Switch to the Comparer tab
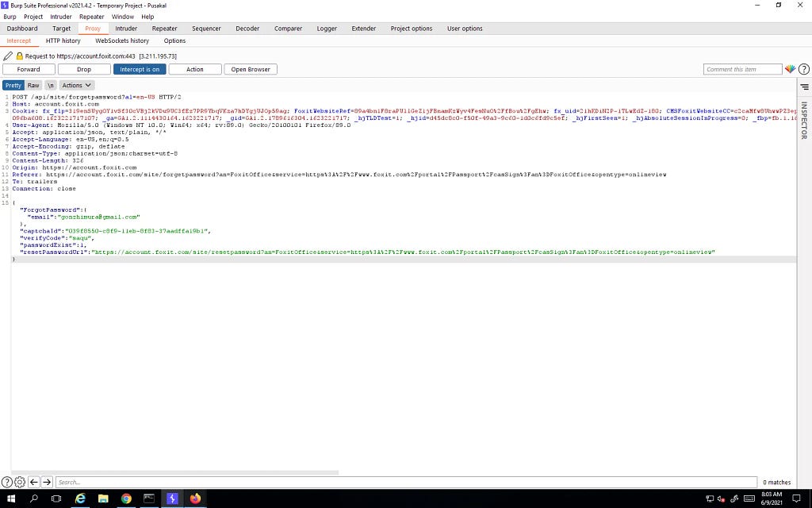This screenshot has width=812, height=508. (288, 29)
